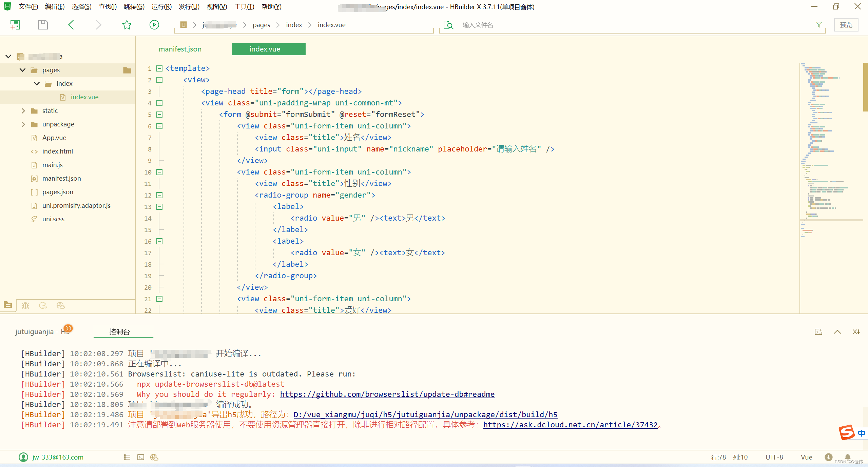The width and height of the screenshot is (868, 467).
Task: Toggle fold marker on line 1 template
Action: point(159,68)
